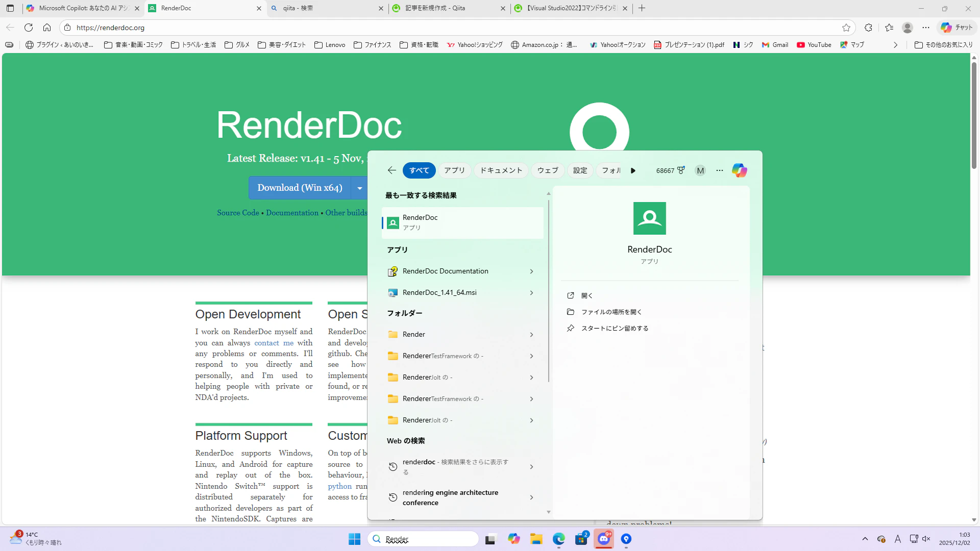Open the Source Code link
This screenshot has height=551, width=980.
pos(238,213)
